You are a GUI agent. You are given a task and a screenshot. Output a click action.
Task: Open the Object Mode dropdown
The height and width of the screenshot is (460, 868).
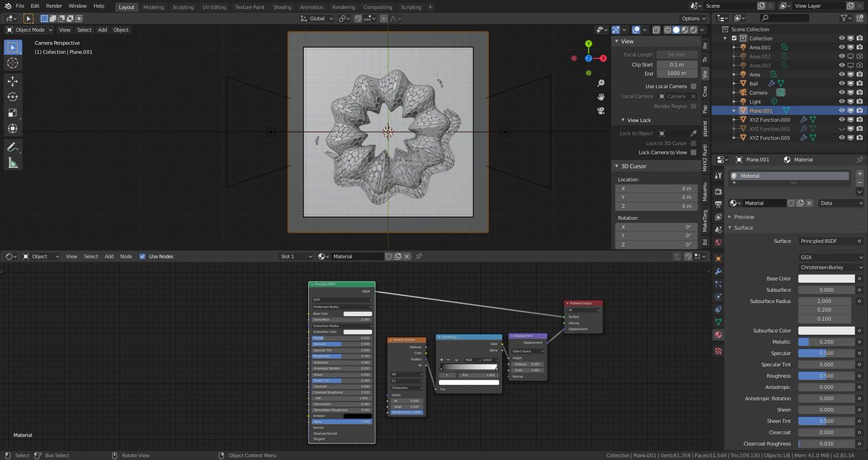29,30
